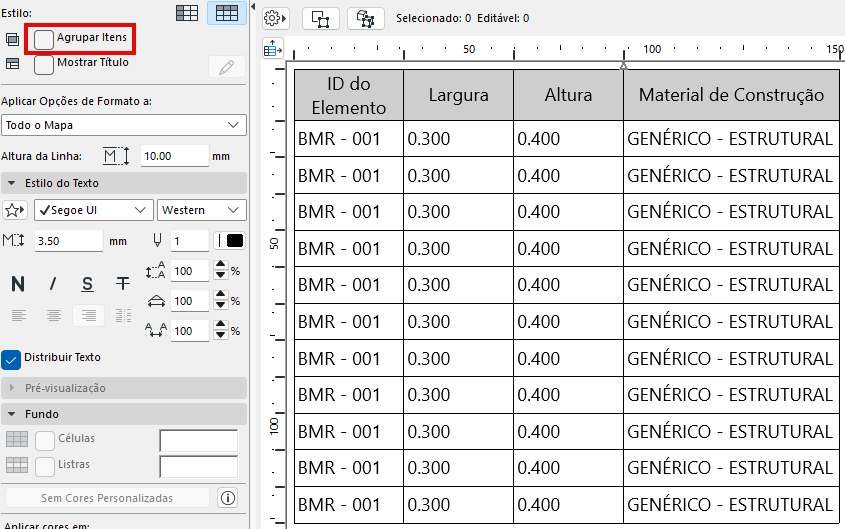This screenshot has width=845, height=529.
Task: Click the Sem Cores Personalizadas button
Action: coord(107,498)
